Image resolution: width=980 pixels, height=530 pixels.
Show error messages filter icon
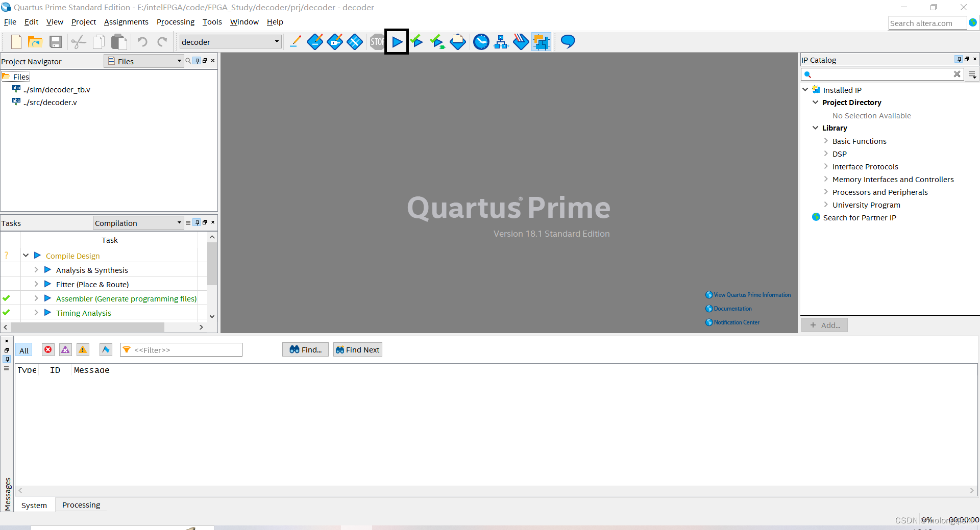click(x=48, y=349)
